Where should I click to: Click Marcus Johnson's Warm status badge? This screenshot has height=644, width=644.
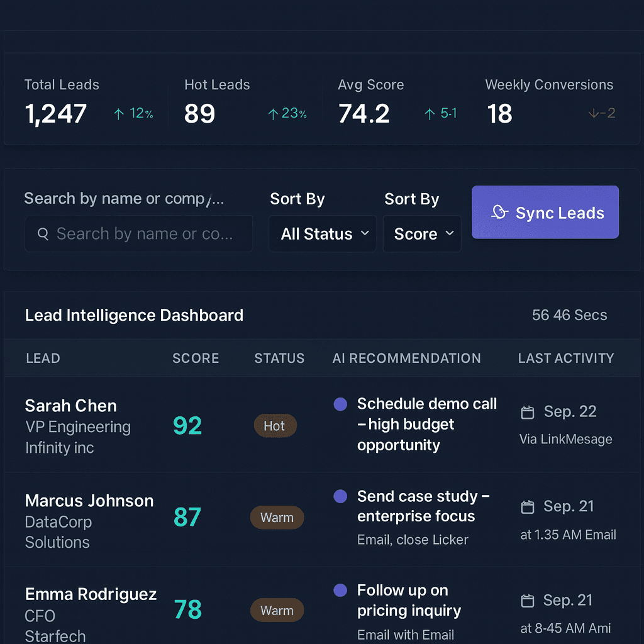277,518
